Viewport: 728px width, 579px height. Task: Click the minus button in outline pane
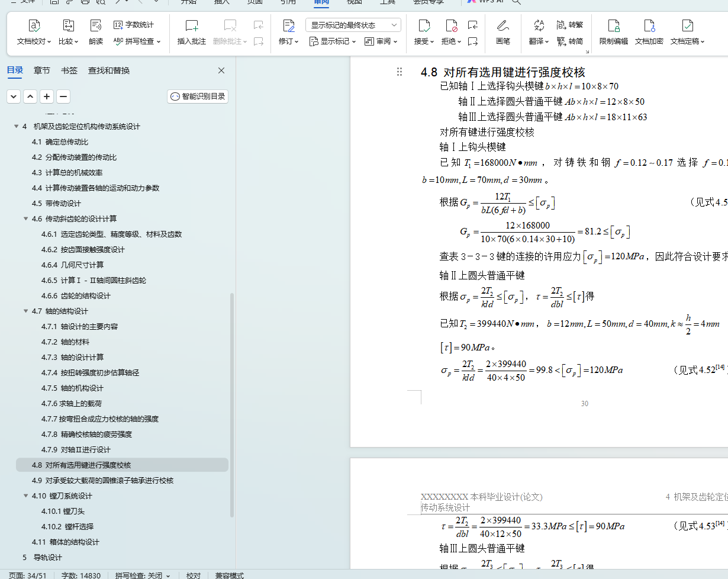point(63,96)
